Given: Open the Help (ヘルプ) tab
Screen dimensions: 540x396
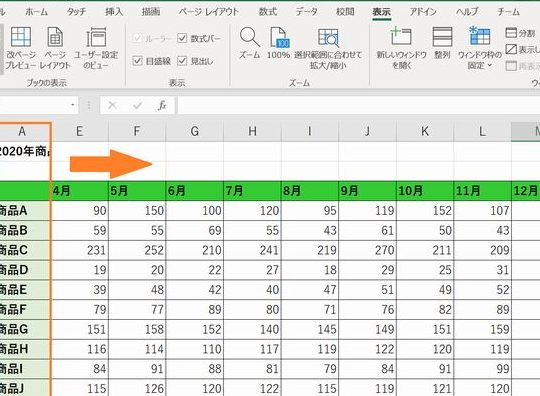Looking at the screenshot, I should click(x=467, y=12).
